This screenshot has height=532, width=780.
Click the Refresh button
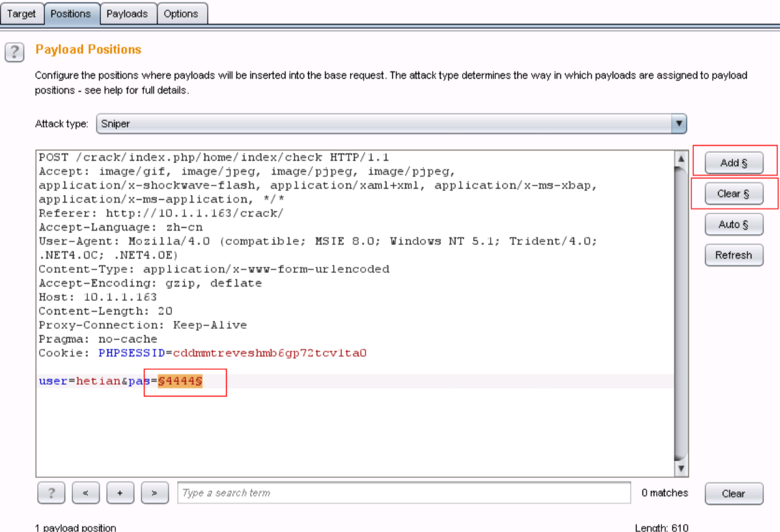(x=734, y=255)
